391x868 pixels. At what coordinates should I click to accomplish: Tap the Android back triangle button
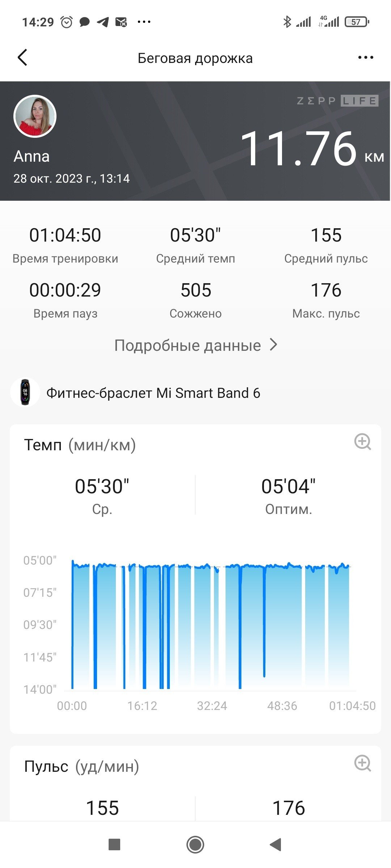(276, 845)
